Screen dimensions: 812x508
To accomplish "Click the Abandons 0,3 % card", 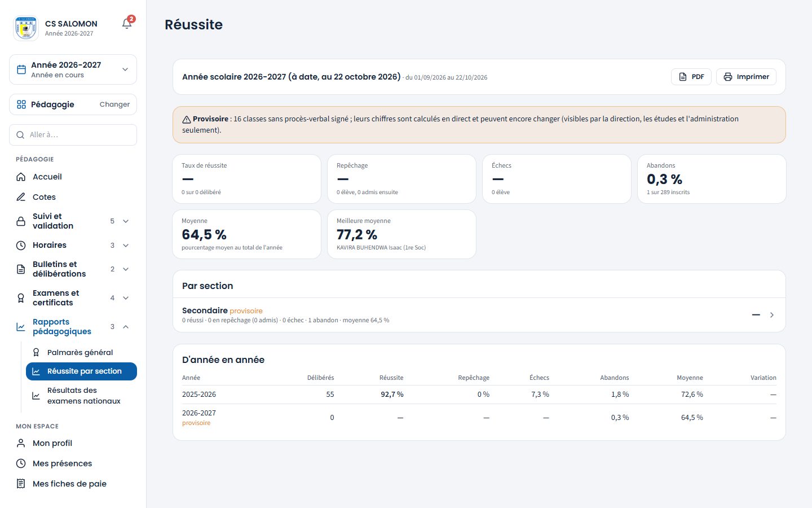I will [712, 179].
